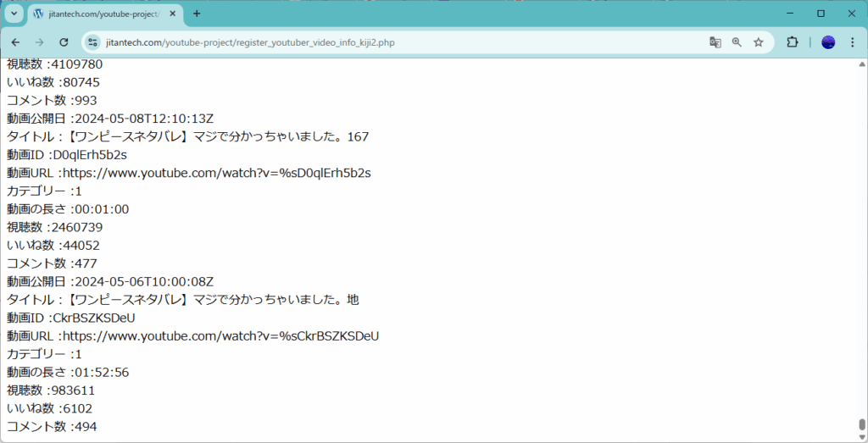Screen dimensions: 868x443
Task: Click カテゴリー :1 above 動画の長さ :00:01:00
Action: click(44, 191)
